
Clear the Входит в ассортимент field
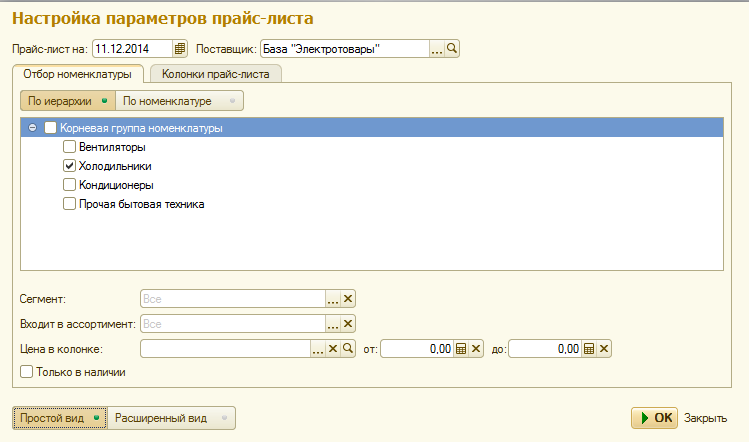[x=348, y=323]
